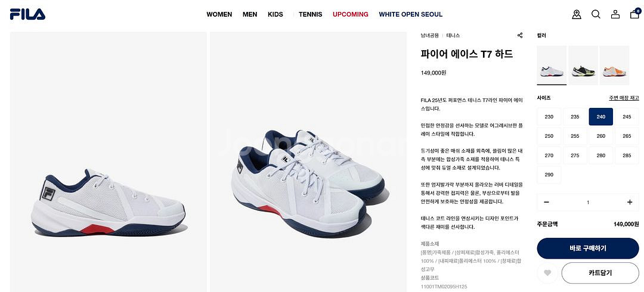Decrease quantity with minus icon
Screen dimensions: 644x292
[546, 202]
